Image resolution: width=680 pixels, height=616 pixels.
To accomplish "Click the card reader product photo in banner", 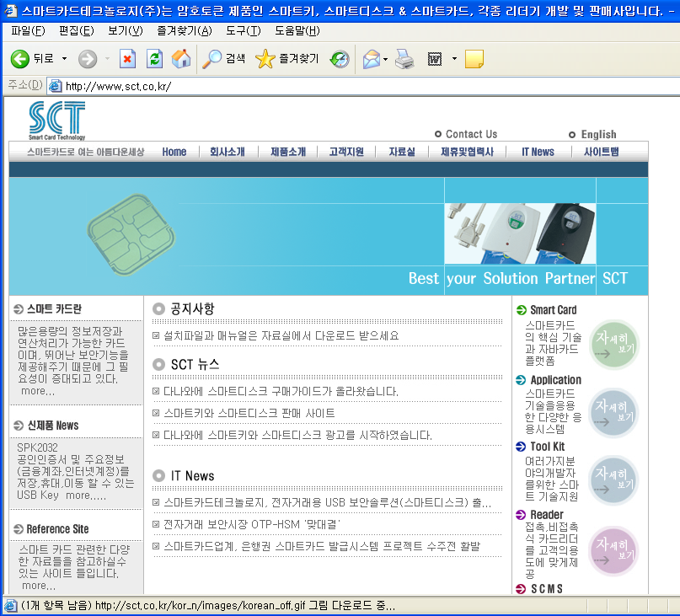I will (x=520, y=233).
